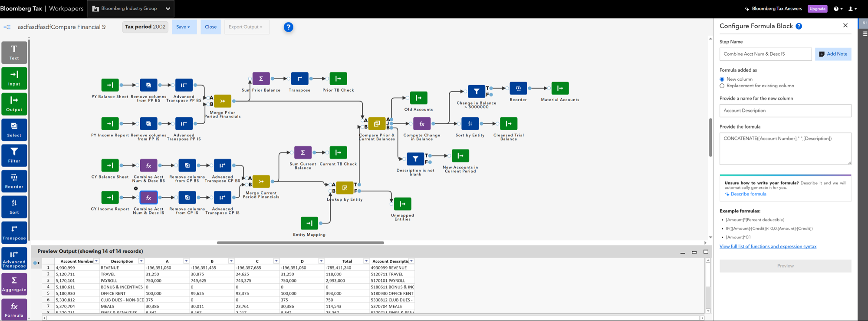The image size is (868, 321).
Task: Select the Description is not blank filter node
Action: tap(415, 159)
